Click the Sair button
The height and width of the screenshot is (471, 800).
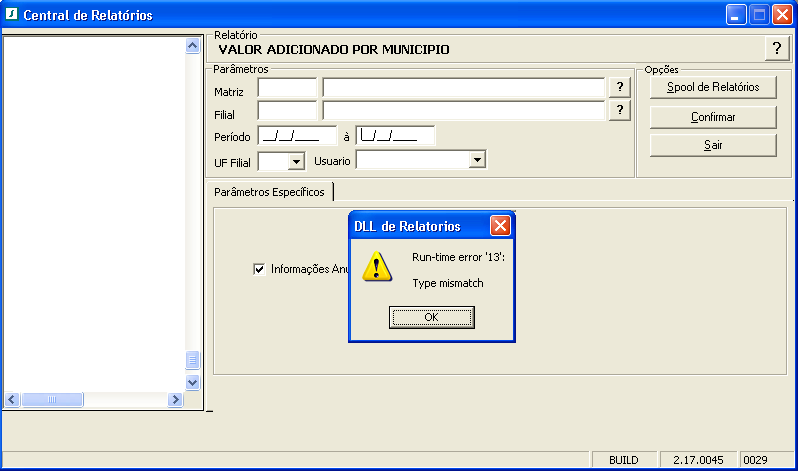click(x=713, y=145)
